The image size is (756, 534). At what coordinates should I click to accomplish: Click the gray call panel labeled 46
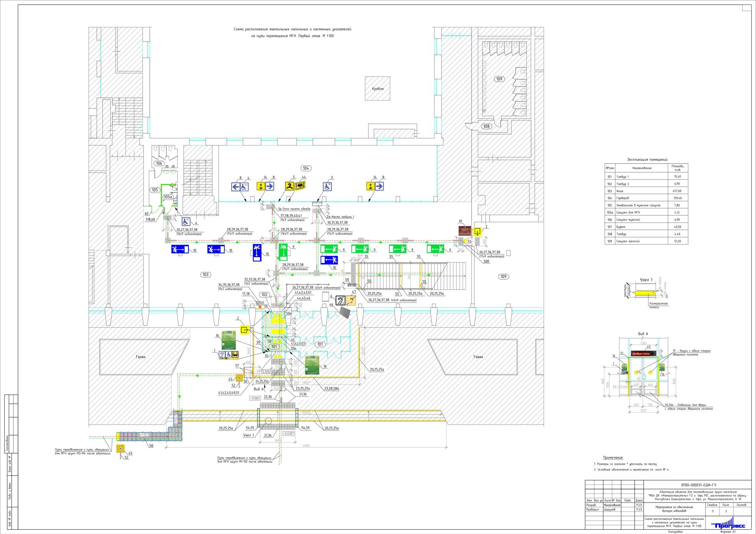click(x=345, y=313)
